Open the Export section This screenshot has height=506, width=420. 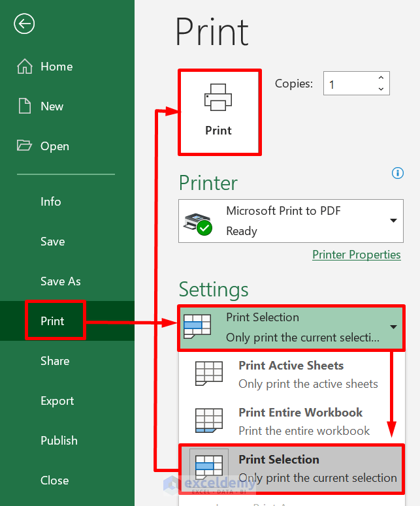(x=57, y=400)
